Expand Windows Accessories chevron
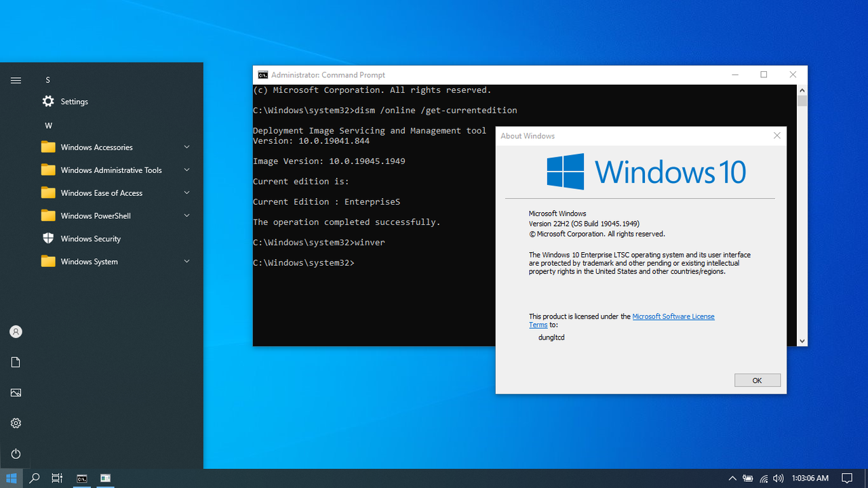This screenshot has width=868, height=488. pos(186,147)
